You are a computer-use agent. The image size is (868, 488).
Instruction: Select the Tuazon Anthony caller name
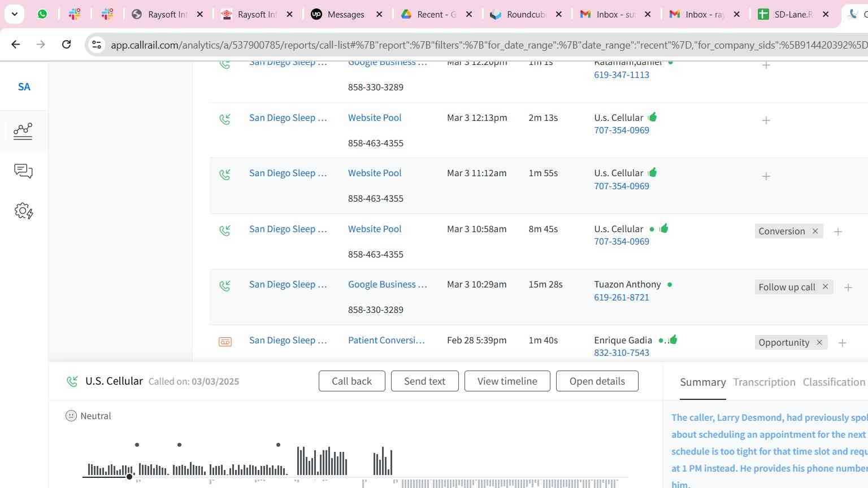click(627, 284)
